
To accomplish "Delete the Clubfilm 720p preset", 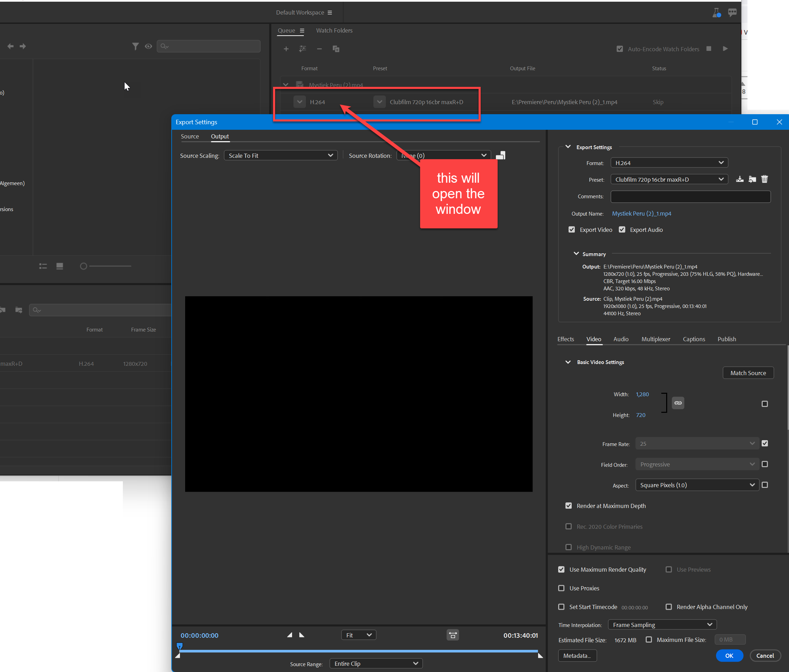I will 764,179.
